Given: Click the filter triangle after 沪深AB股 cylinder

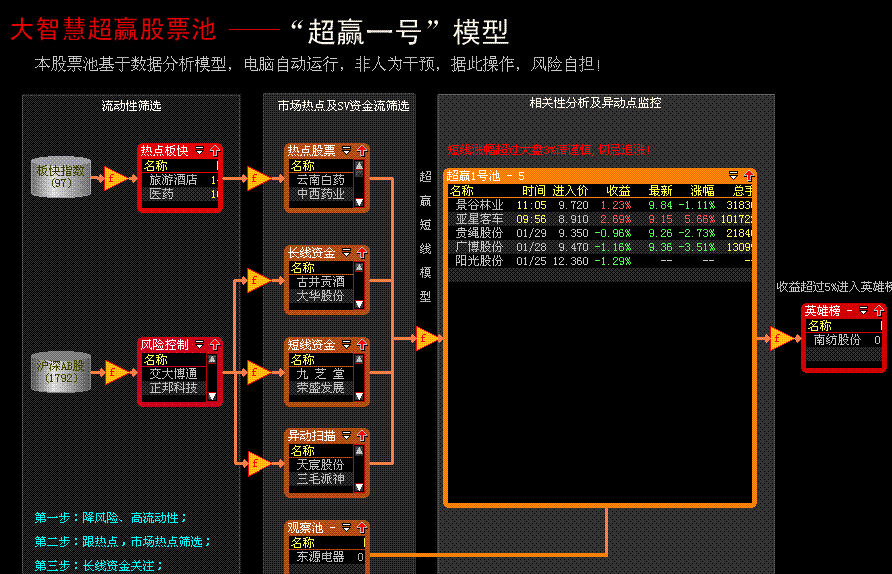Looking at the screenshot, I should (x=115, y=373).
